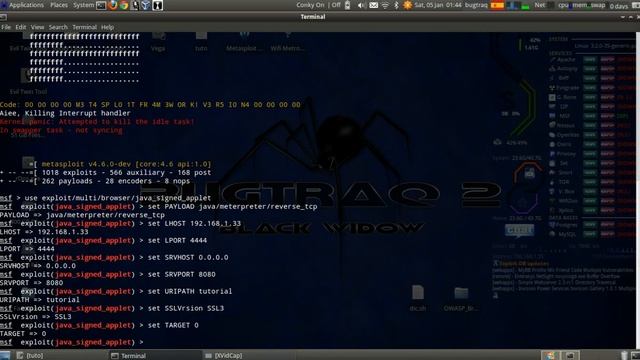Open the Terminal menu in menubar
Image resolution: width=640 pixels, height=360 pixels.
pyautogui.click(x=84, y=27)
